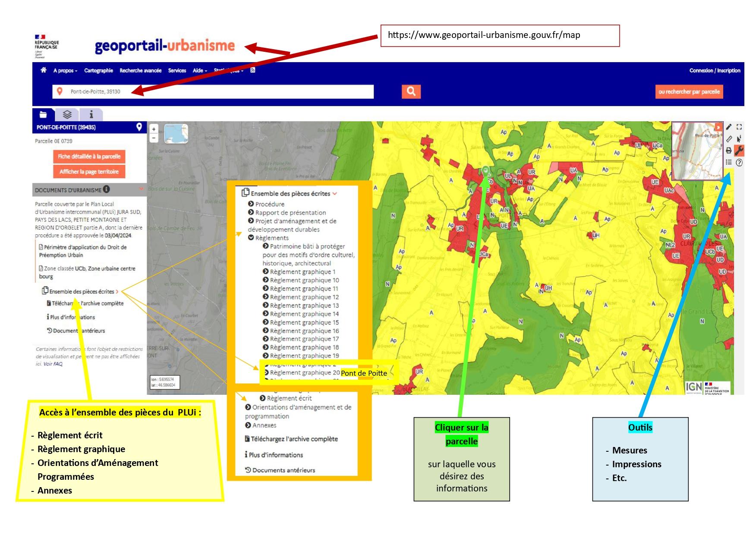Switch to the folder documents tab
The height and width of the screenshot is (535, 756).
pos(43,114)
